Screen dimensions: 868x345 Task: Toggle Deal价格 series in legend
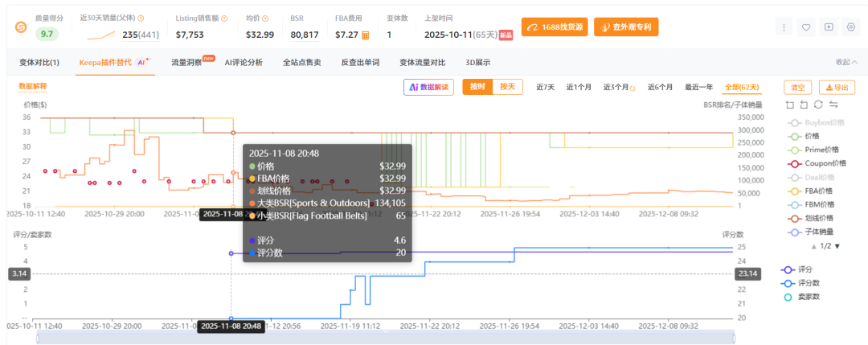812,177
